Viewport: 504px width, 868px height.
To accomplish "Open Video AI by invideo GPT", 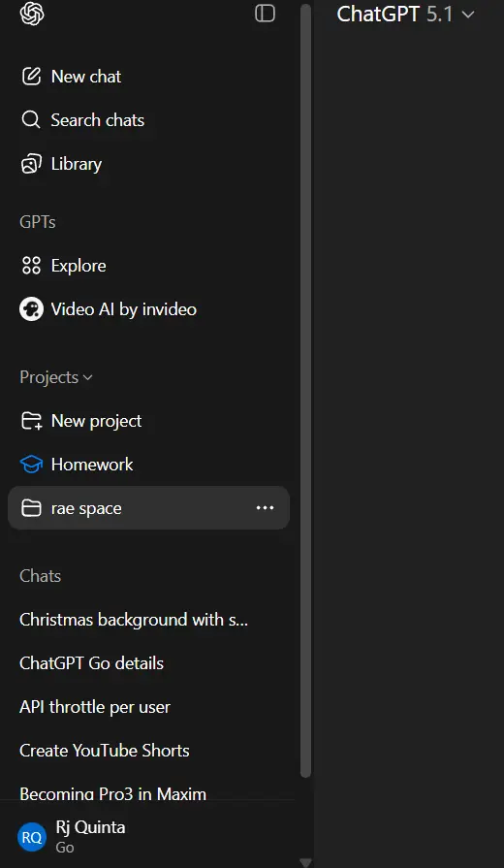I will (x=148, y=309).
